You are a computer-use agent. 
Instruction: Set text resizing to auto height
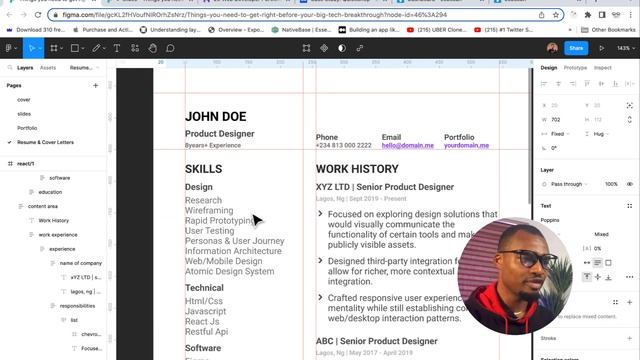[x=597, y=263]
